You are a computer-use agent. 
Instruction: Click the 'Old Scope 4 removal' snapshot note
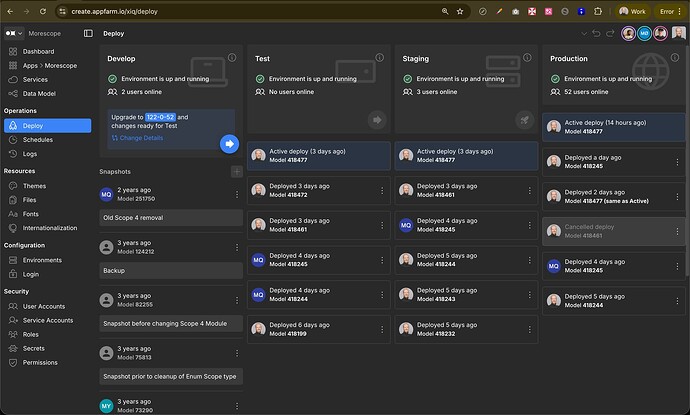(171, 218)
